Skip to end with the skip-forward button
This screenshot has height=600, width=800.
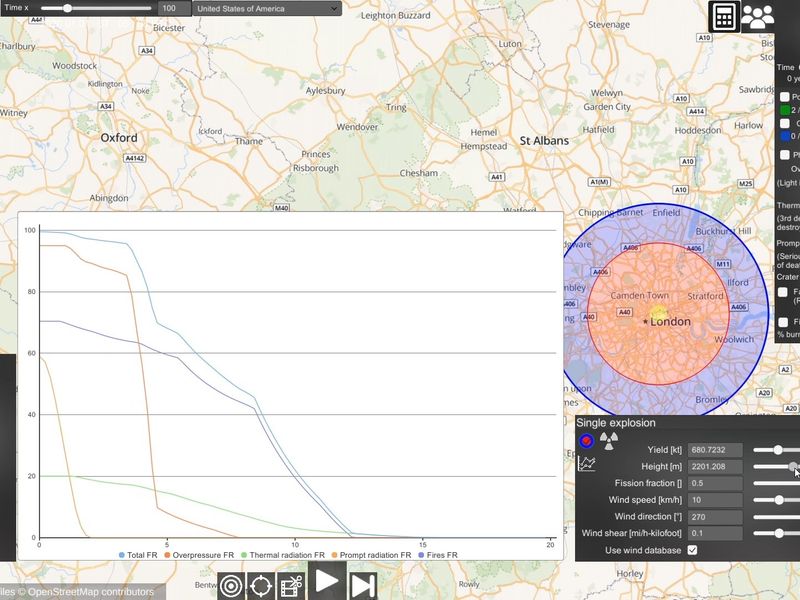pyautogui.click(x=363, y=586)
